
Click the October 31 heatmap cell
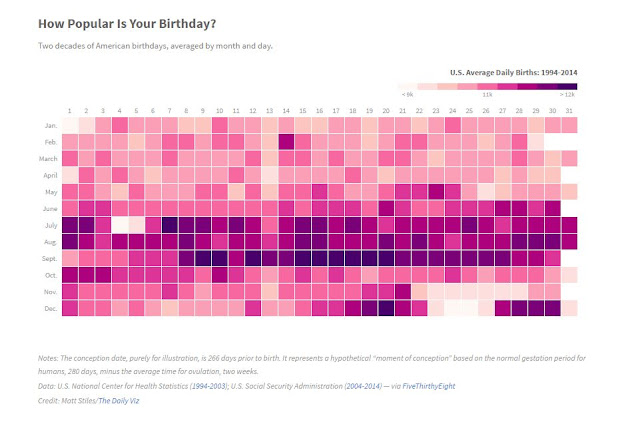coord(569,275)
